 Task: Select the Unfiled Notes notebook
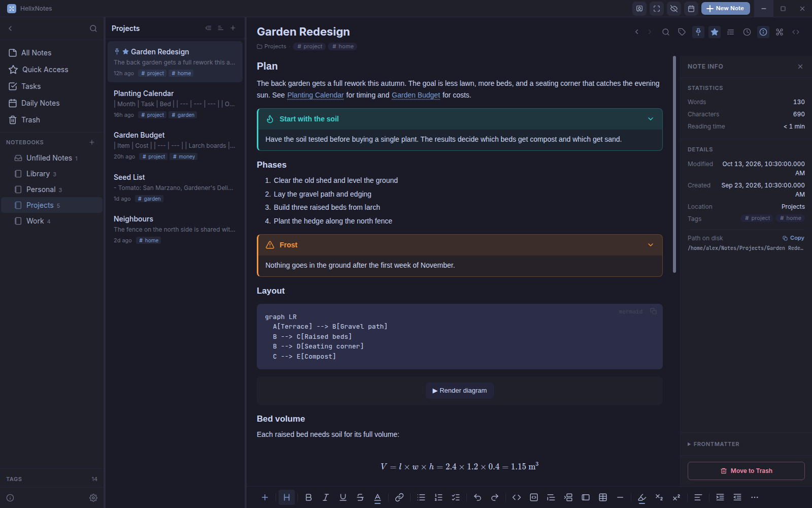pos(51,158)
